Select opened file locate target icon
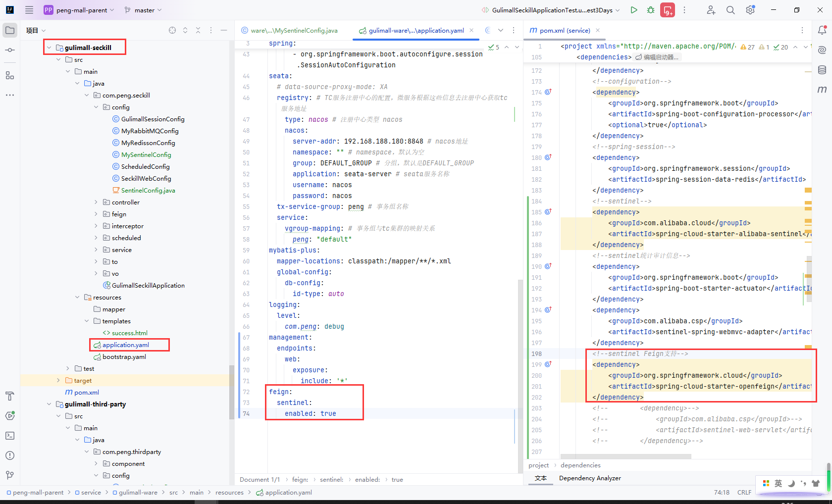The image size is (832, 504). (172, 30)
